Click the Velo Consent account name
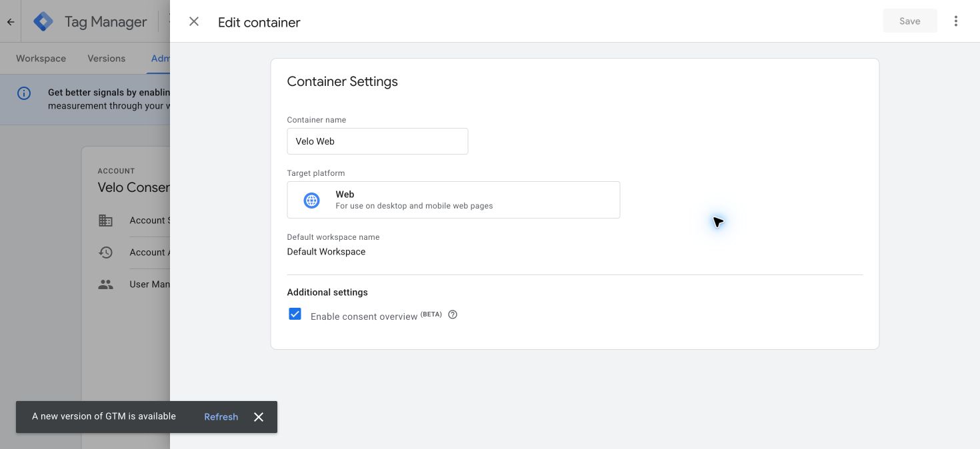980x449 pixels. 133,187
